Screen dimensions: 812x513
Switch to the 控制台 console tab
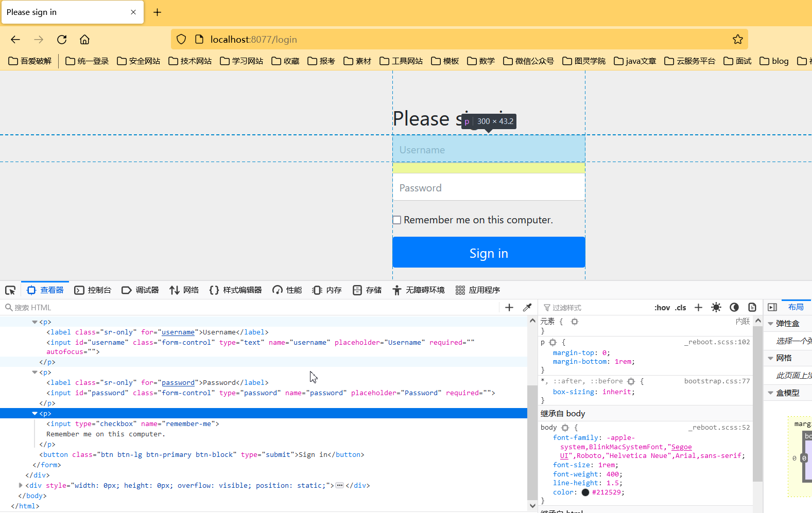(x=93, y=290)
